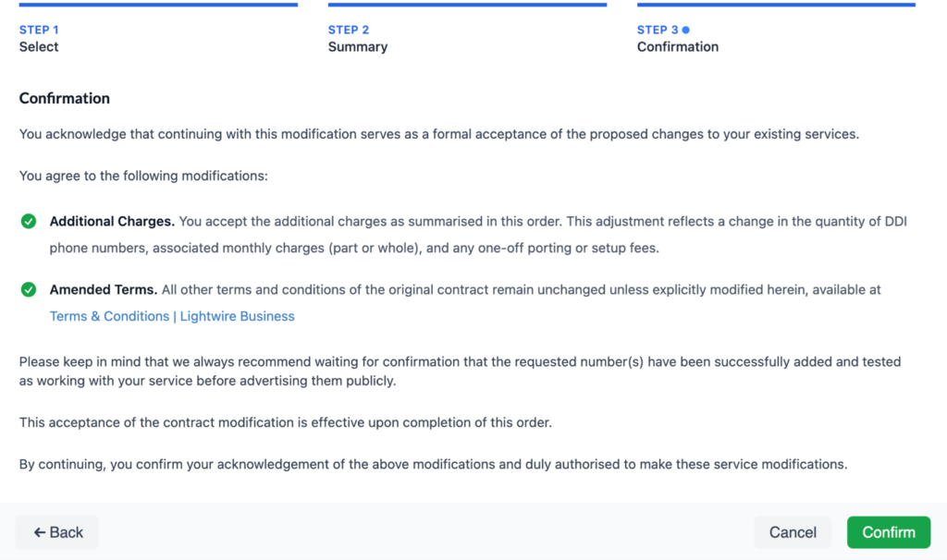Click the green checkmark beside Additional Charges

(28, 222)
